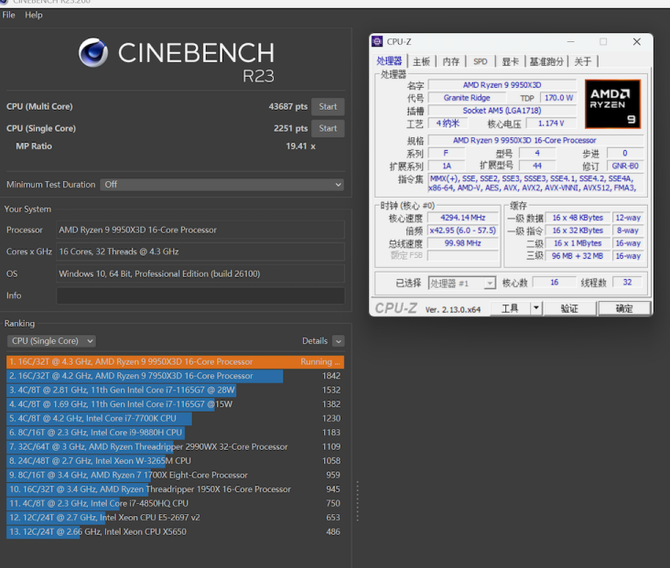Open the File menu in Cinebench
This screenshot has width=670, height=568.
point(9,15)
